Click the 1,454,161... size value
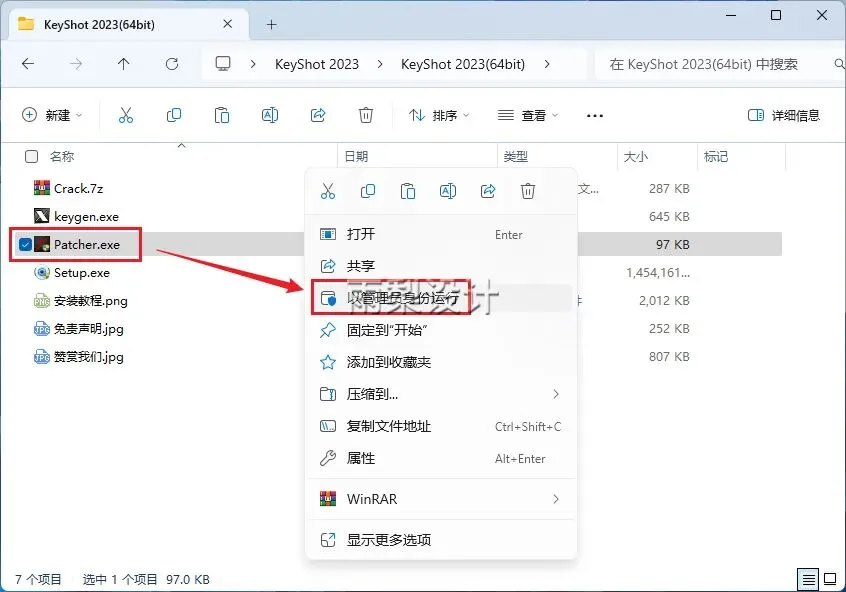Viewport: 846px width, 592px height. point(658,273)
